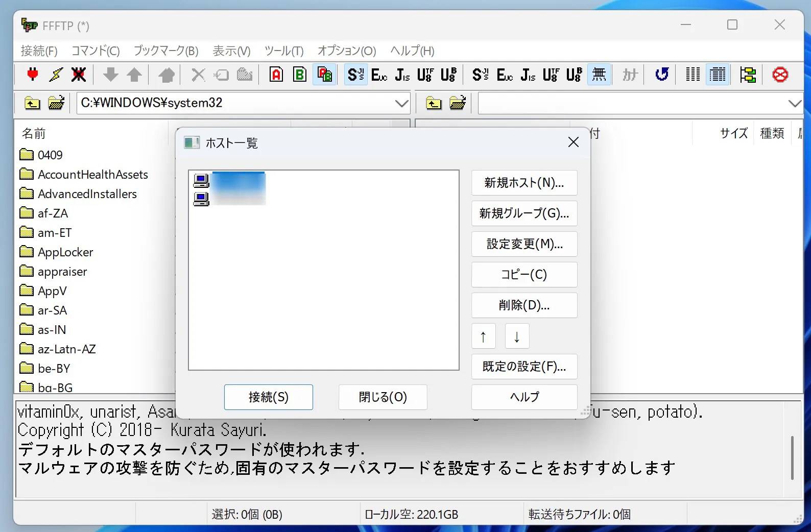
Task: Click the Rename toolbar icon
Action: (x=221, y=75)
